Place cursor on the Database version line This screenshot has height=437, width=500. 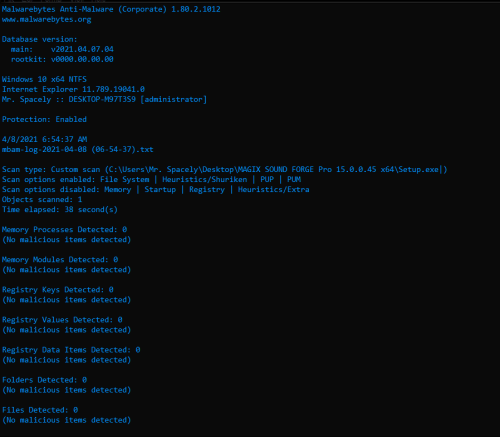pos(39,39)
